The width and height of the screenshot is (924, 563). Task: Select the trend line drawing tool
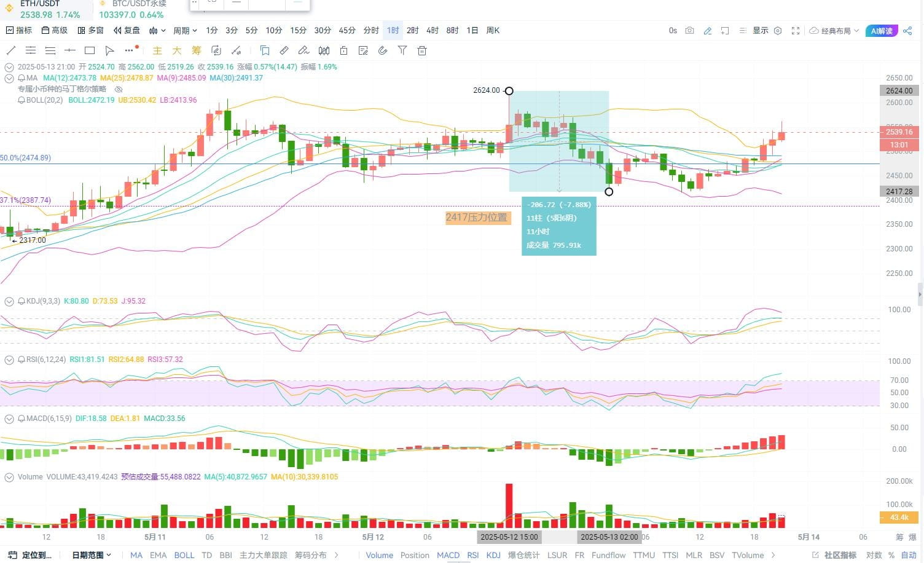(10, 50)
